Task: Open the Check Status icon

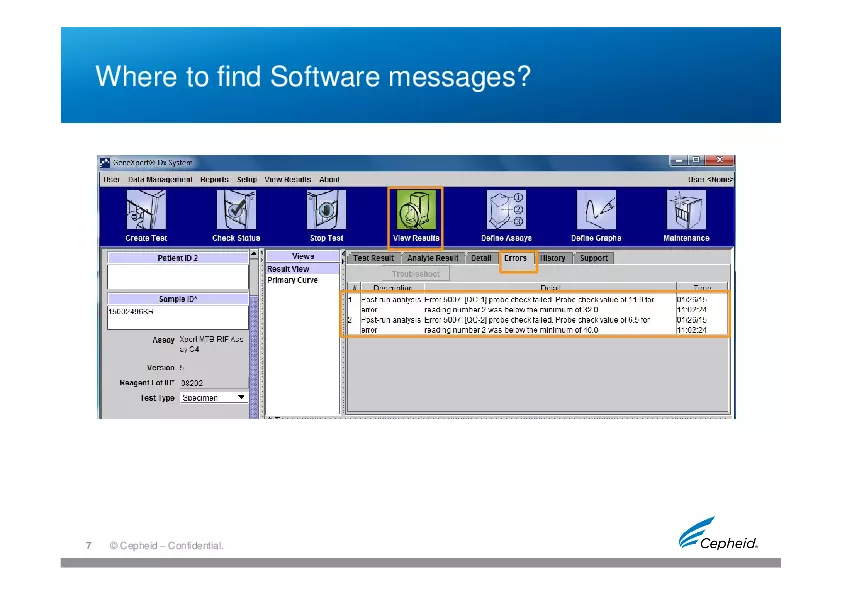Action: [x=236, y=212]
